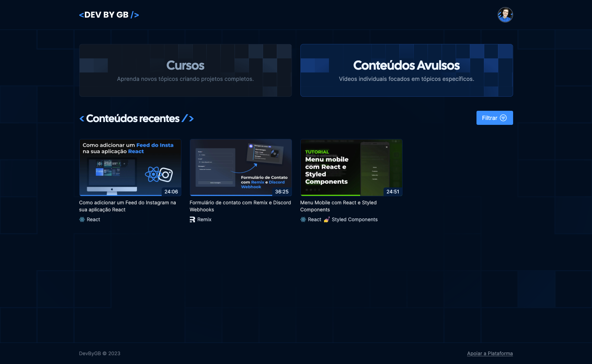Click the React icon under Instagram feed video
The height and width of the screenshot is (364, 592).
tap(82, 219)
